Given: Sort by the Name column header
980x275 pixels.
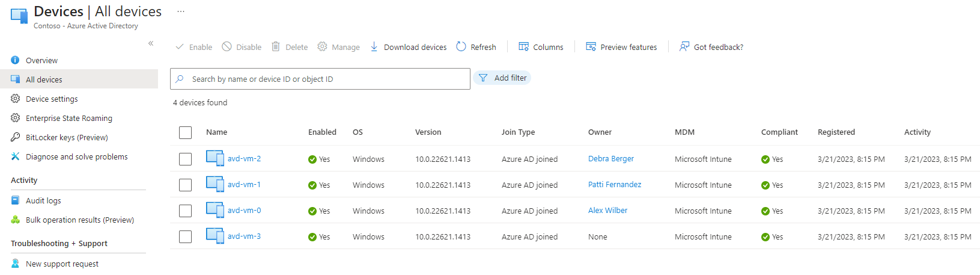Looking at the screenshot, I should (x=216, y=132).
